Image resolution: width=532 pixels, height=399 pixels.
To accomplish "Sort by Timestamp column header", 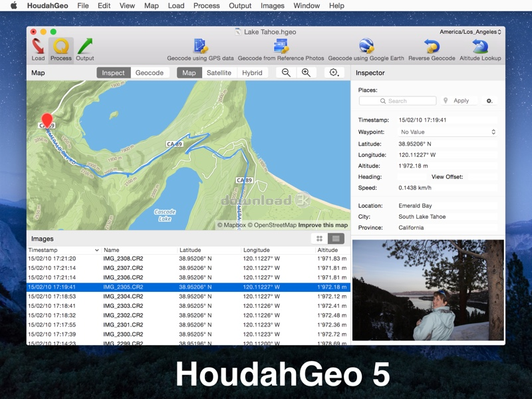I will point(64,250).
